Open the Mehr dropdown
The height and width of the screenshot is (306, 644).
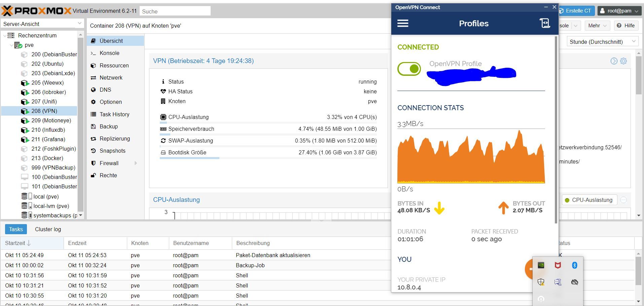(597, 26)
